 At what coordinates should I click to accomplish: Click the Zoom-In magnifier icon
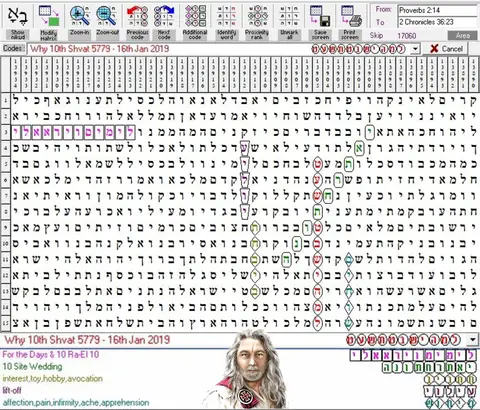coord(80,16)
